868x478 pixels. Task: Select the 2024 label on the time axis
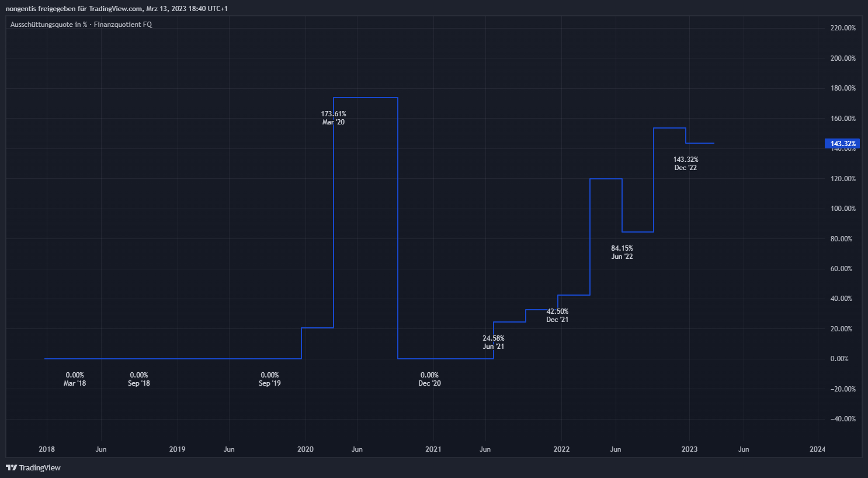pos(817,449)
